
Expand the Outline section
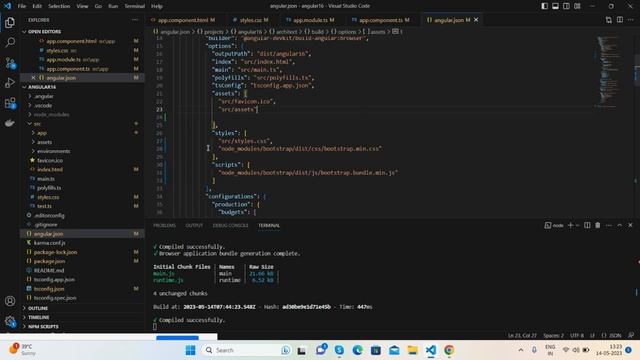82,308
